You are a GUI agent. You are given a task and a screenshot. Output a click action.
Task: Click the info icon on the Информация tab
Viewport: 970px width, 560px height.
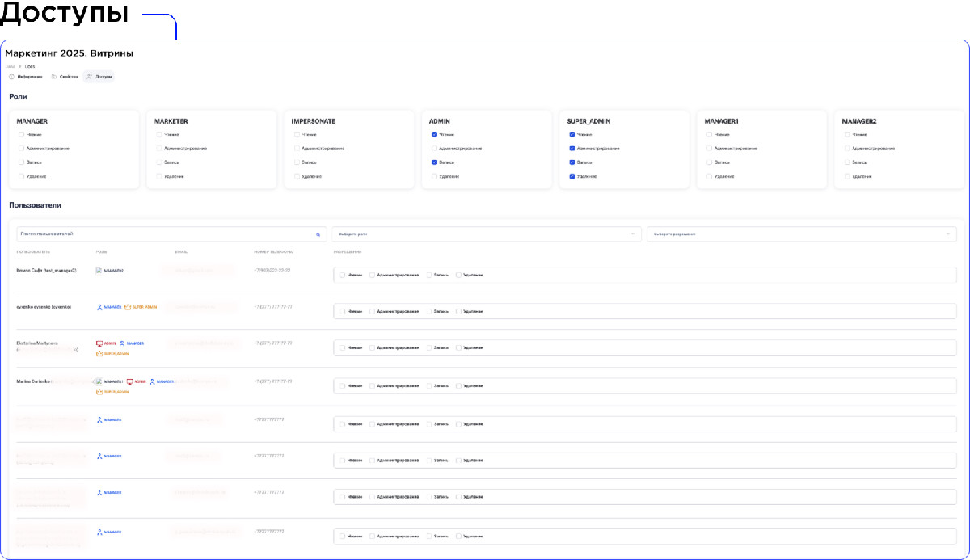(x=12, y=77)
